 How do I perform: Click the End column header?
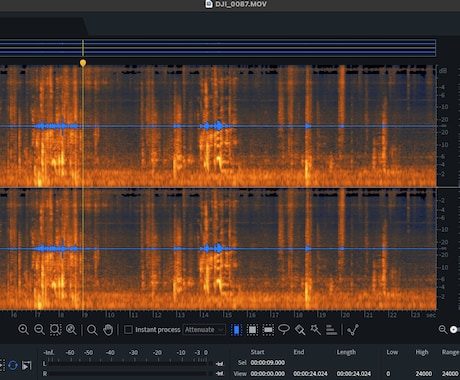point(299,352)
